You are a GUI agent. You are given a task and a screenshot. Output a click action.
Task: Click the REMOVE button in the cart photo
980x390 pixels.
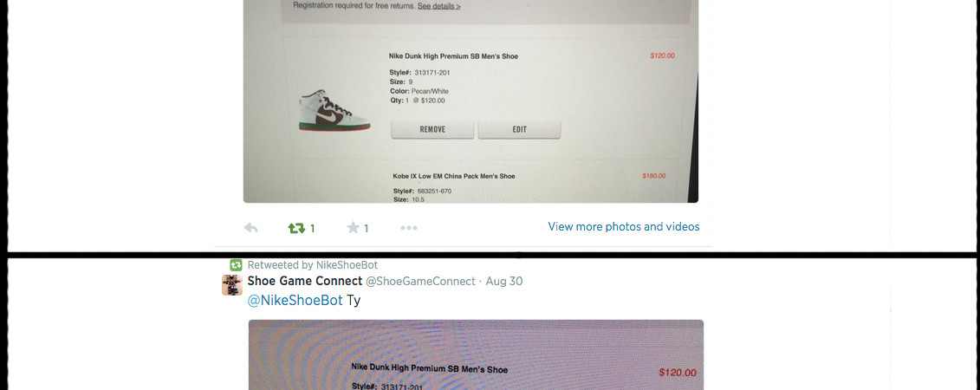(x=432, y=129)
